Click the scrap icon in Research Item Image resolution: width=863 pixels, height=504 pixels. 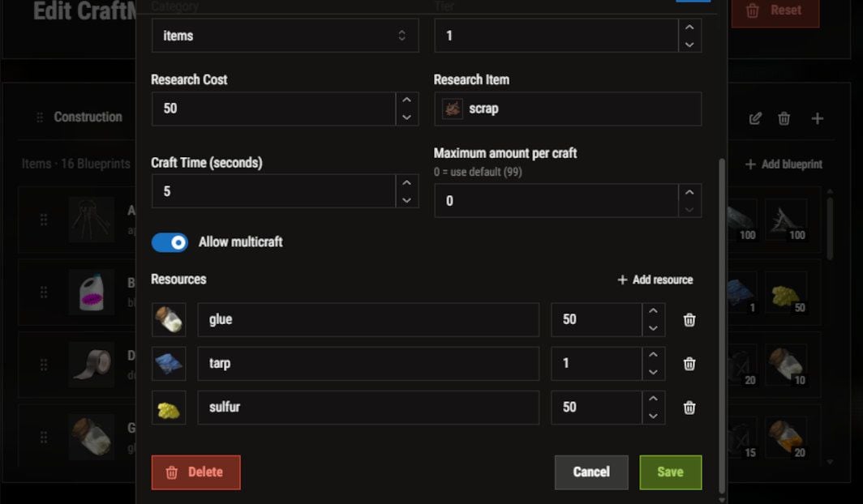453,109
